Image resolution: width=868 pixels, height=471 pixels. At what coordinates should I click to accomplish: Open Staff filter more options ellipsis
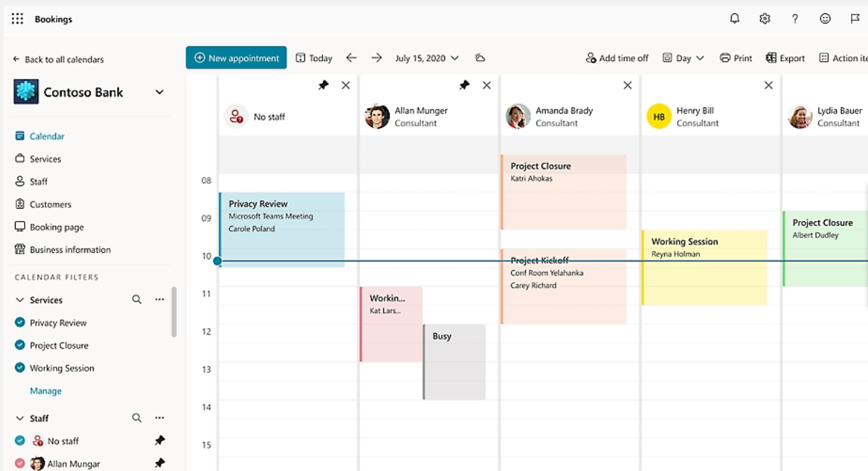[160, 418]
